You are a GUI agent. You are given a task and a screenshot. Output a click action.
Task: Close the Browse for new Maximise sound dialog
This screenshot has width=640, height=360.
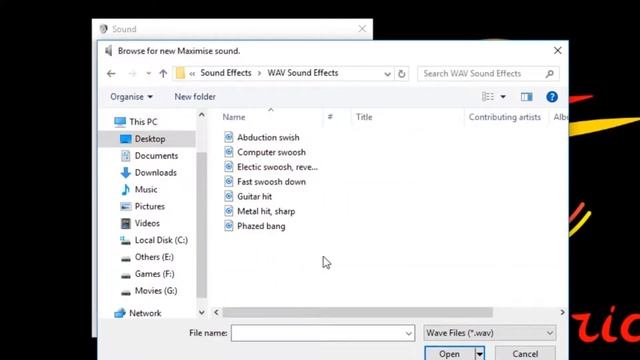coord(558,51)
